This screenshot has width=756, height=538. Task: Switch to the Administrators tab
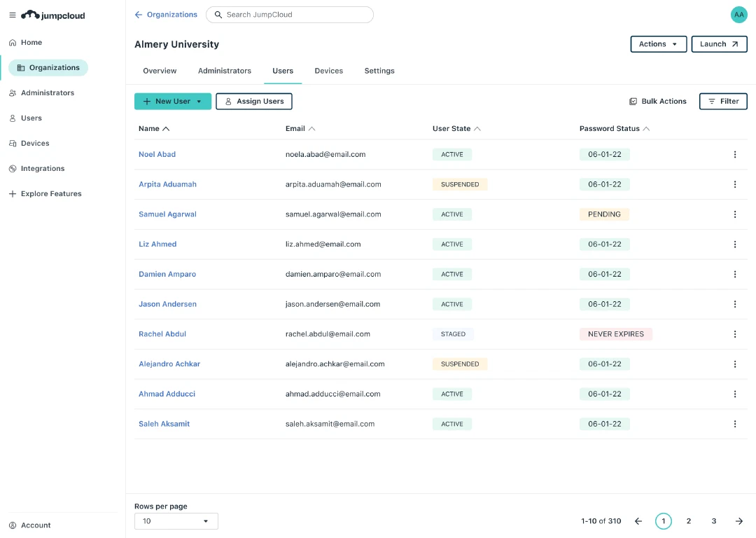225,71
